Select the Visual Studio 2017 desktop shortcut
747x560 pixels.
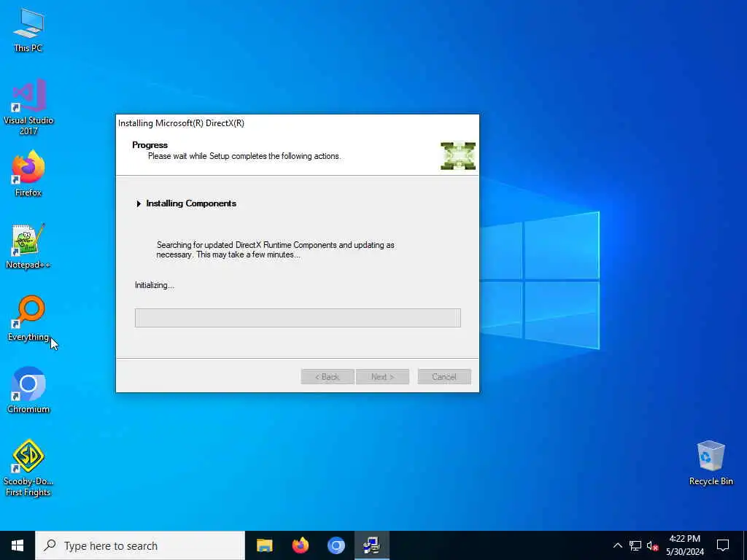(28, 106)
